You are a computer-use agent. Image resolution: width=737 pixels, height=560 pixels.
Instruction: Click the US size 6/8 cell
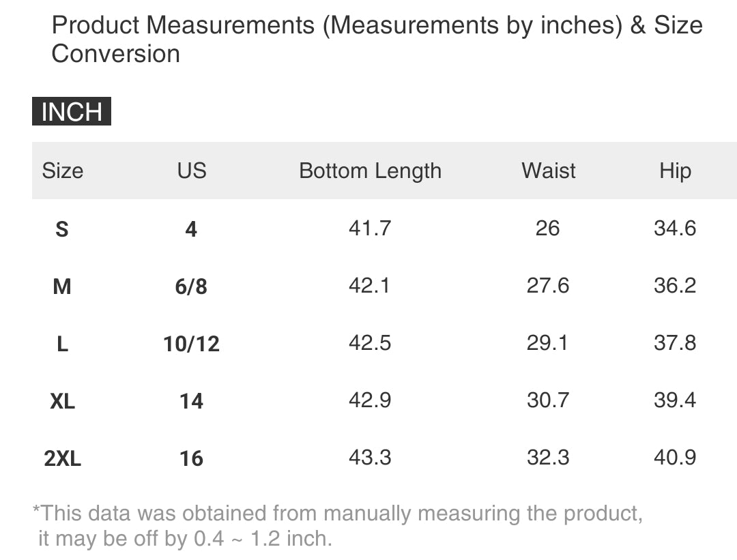191,286
